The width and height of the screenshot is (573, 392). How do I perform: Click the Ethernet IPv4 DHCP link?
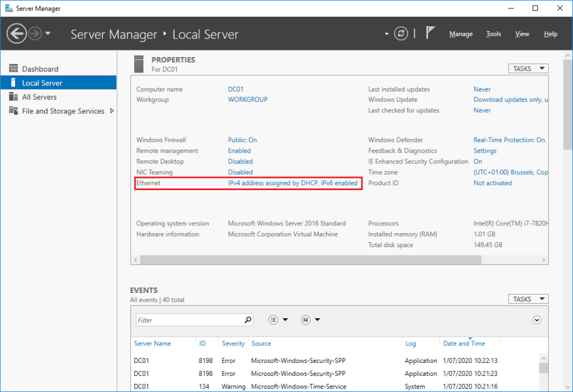click(x=293, y=183)
